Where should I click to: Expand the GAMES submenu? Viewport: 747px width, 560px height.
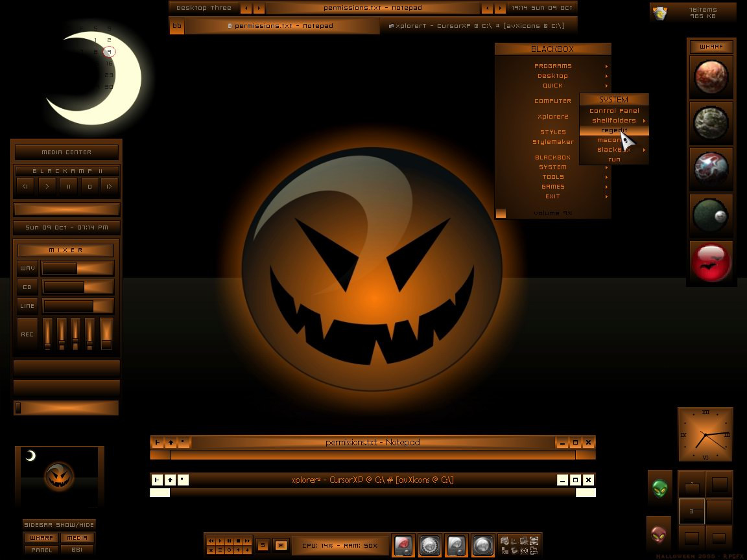(552, 187)
